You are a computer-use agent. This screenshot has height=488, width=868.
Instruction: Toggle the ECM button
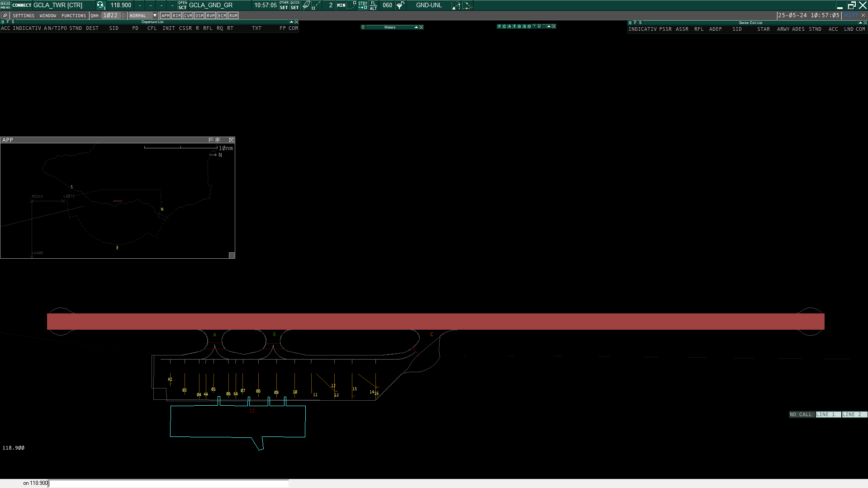222,15
